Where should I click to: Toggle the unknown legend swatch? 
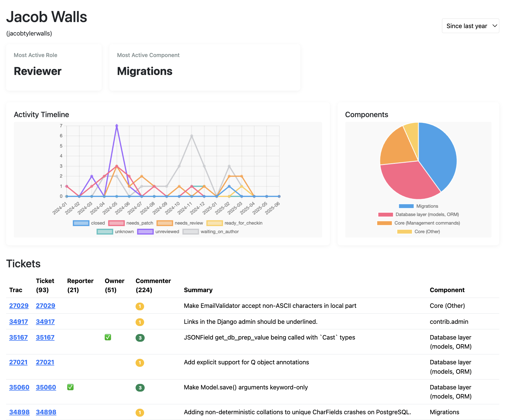tap(105, 231)
